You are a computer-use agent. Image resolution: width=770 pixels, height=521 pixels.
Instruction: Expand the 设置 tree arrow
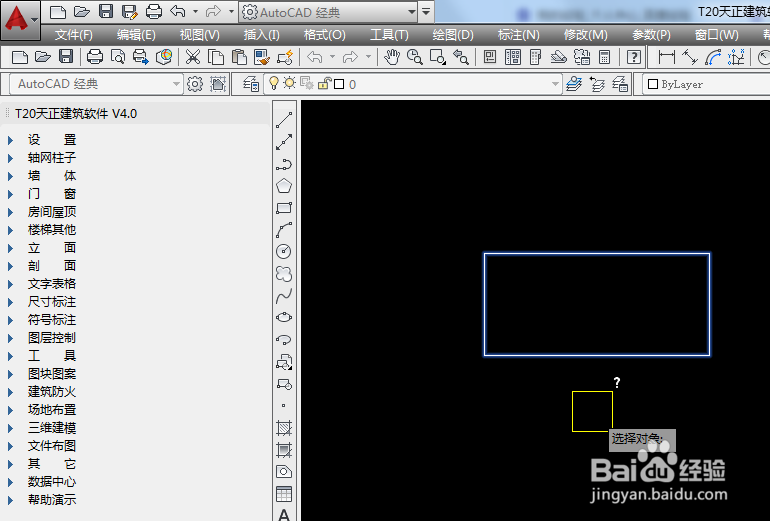(x=10, y=140)
